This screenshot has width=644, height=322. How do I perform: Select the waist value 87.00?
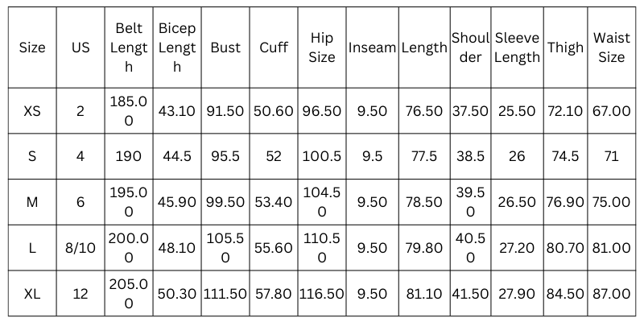coord(612,295)
